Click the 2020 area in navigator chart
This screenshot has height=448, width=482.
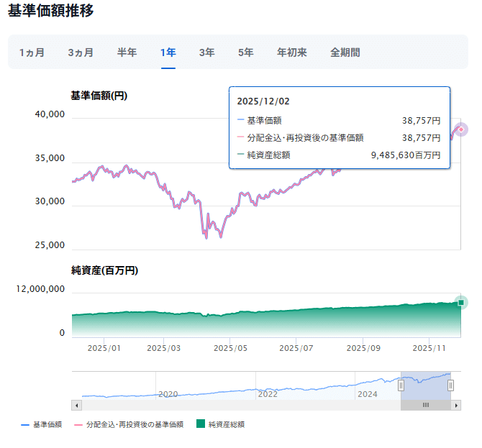point(168,394)
